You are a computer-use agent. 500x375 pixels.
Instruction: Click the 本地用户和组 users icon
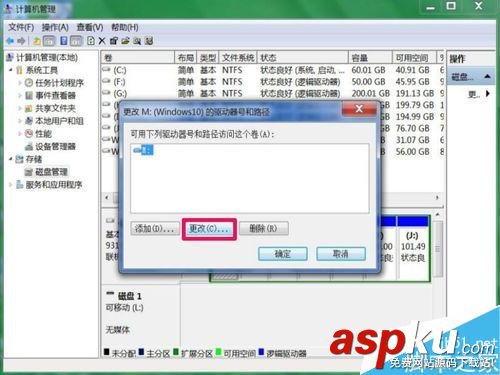click(29, 121)
